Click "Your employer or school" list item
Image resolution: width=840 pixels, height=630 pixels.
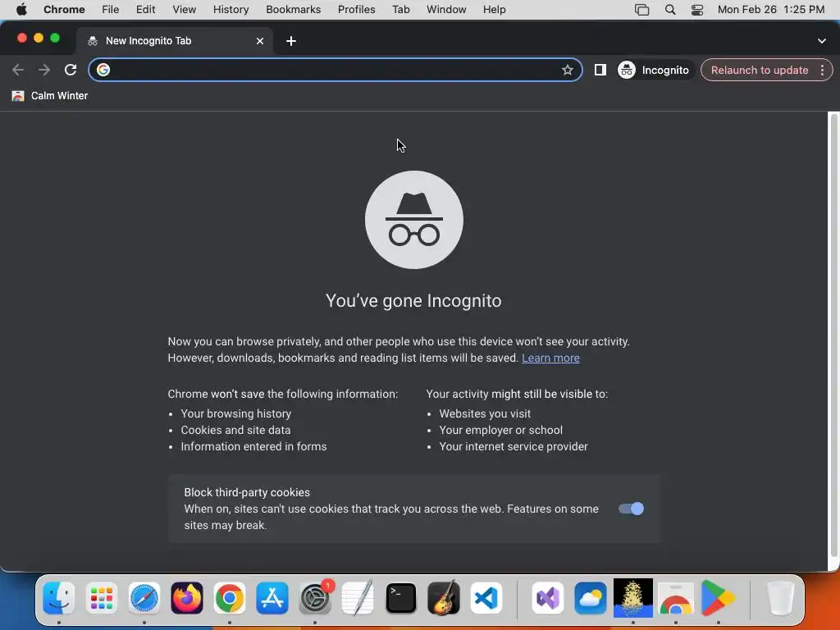pos(501,430)
